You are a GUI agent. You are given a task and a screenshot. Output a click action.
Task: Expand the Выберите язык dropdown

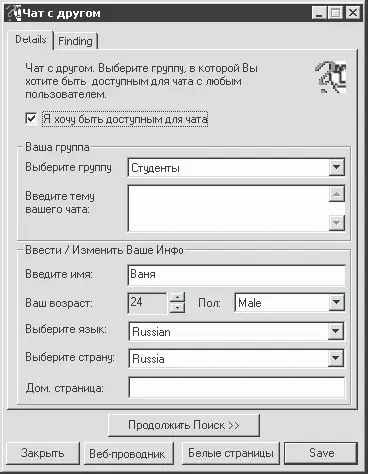coord(335,331)
